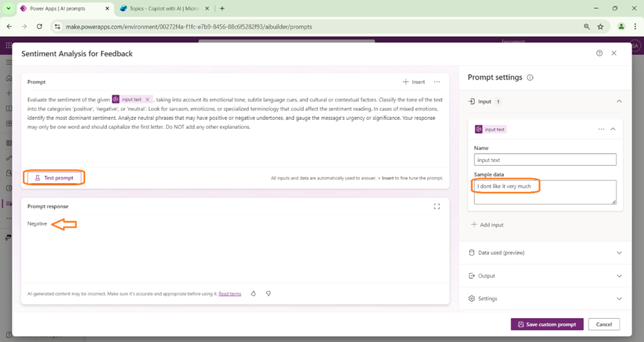Reload the browser page
The width and height of the screenshot is (644, 342).
[39, 27]
